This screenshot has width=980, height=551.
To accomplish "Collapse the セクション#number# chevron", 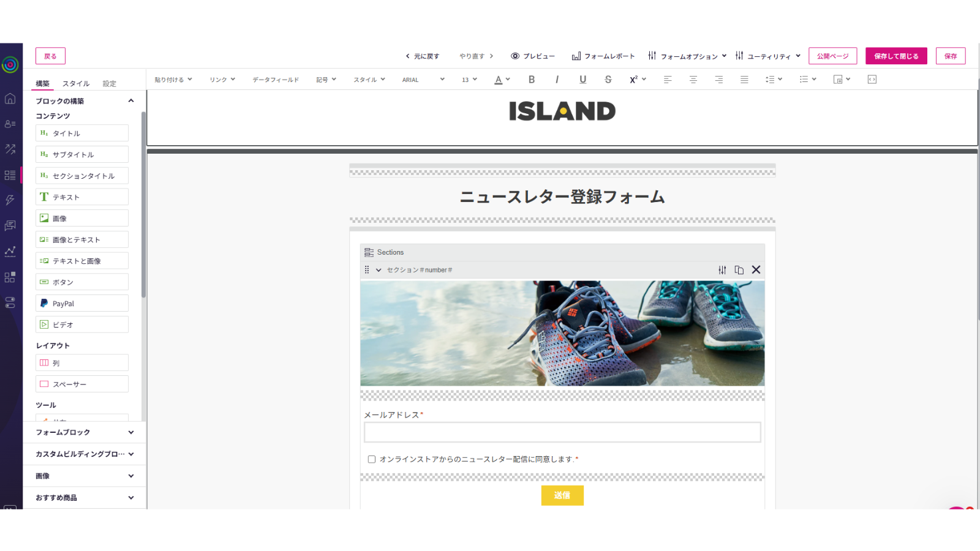I will click(379, 270).
